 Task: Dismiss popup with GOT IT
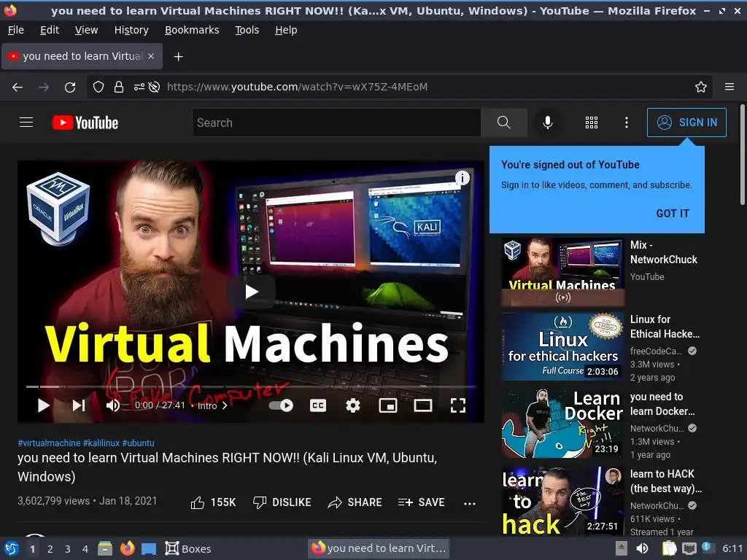[673, 214]
